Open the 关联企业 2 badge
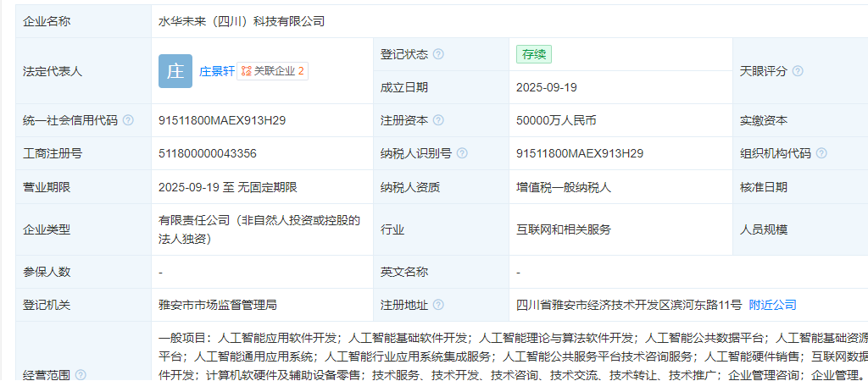 (273, 71)
